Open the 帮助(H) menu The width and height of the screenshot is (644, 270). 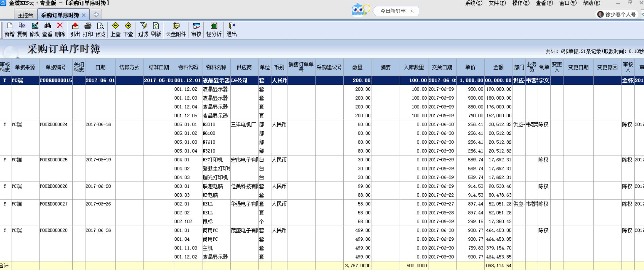591,3
